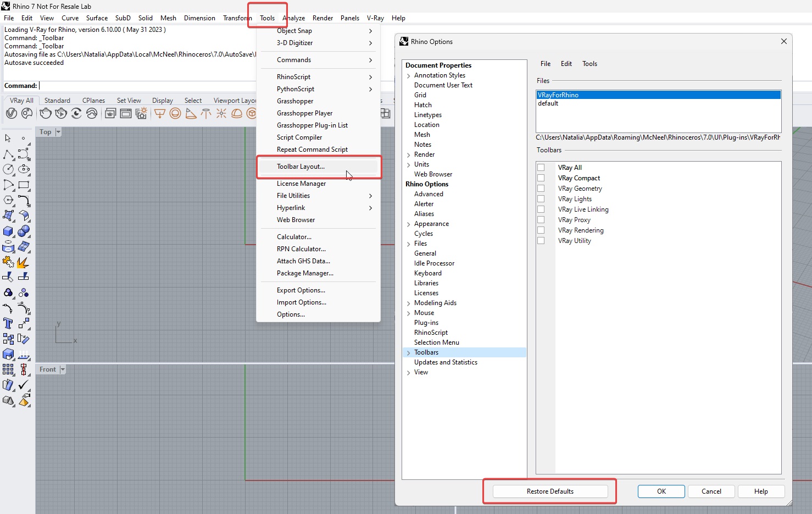Check the VRay Geometry toolbar box
The image size is (812, 514).
(x=541, y=189)
